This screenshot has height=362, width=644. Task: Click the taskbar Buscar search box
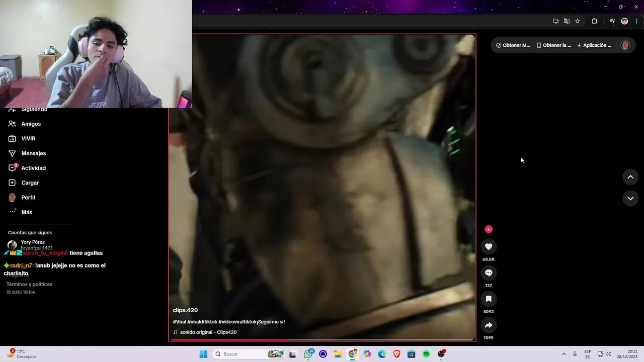pyautogui.click(x=249, y=354)
